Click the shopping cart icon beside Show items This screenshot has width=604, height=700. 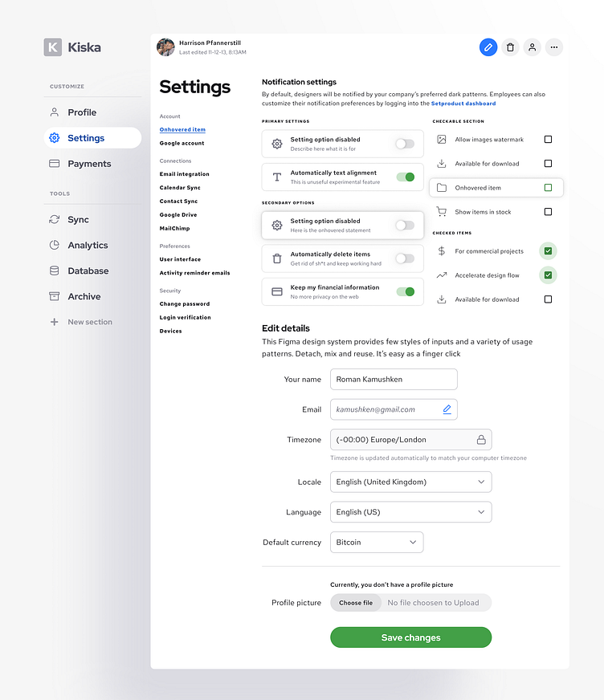click(443, 211)
